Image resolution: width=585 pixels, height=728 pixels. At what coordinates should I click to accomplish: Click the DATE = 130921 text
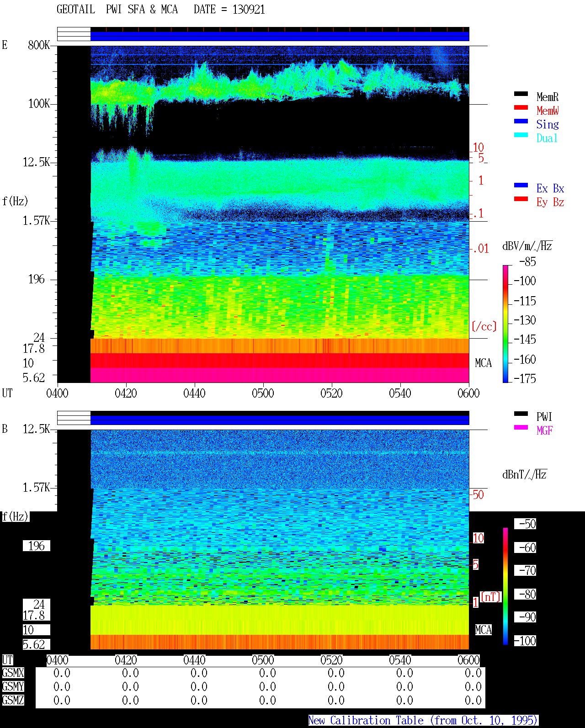pos(229,10)
